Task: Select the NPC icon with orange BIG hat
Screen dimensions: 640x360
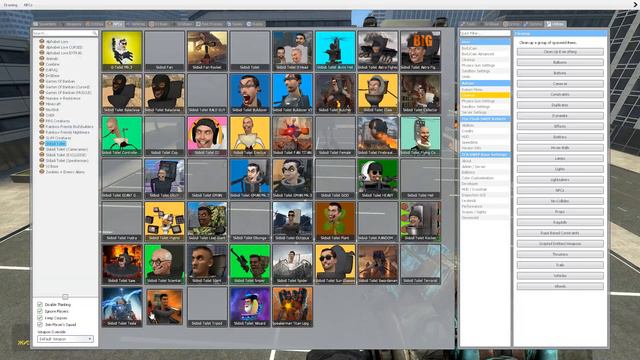Action: (x=420, y=51)
